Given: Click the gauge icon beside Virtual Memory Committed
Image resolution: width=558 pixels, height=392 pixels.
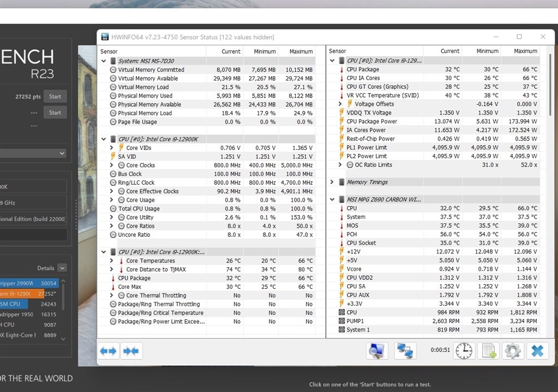Looking at the screenshot, I should (x=113, y=70).
